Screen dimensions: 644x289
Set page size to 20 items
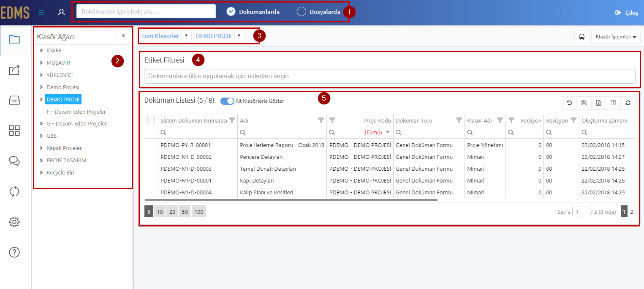pos(172,212)
